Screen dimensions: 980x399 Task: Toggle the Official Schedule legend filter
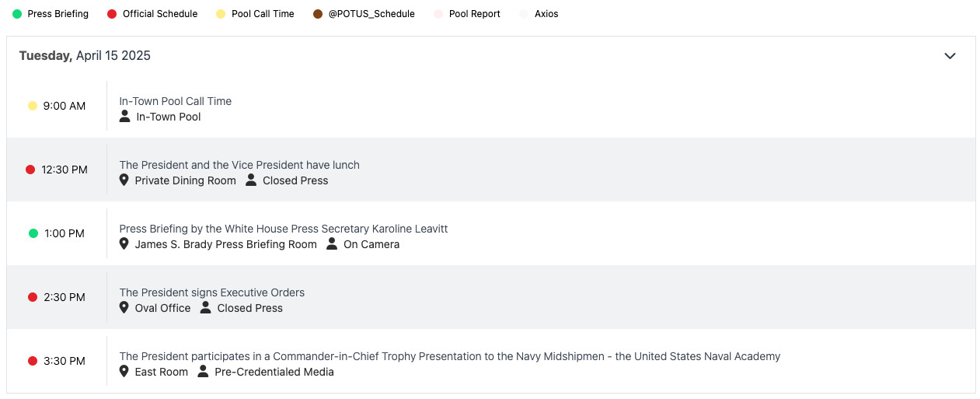(152, 14)
